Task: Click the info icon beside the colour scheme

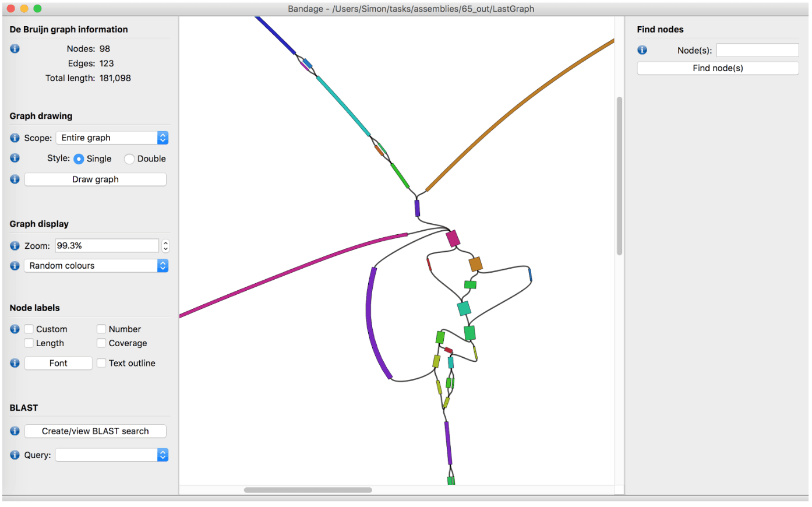Action: point(15,266)
